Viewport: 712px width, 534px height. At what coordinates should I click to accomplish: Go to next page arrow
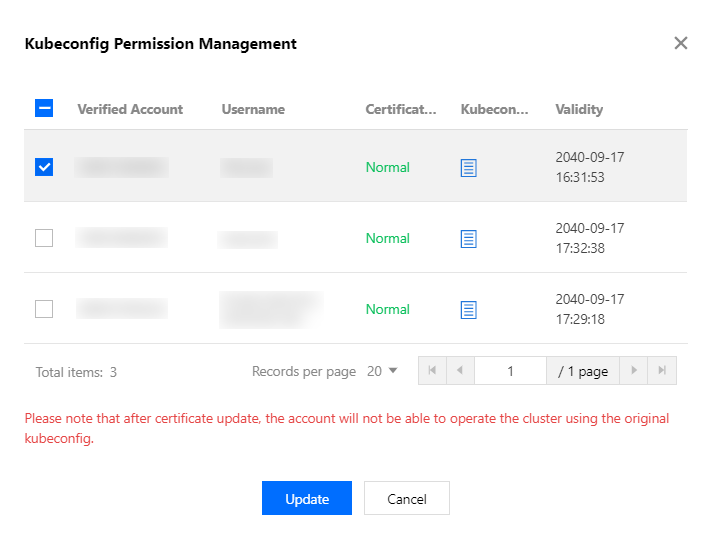pos(634,371)
